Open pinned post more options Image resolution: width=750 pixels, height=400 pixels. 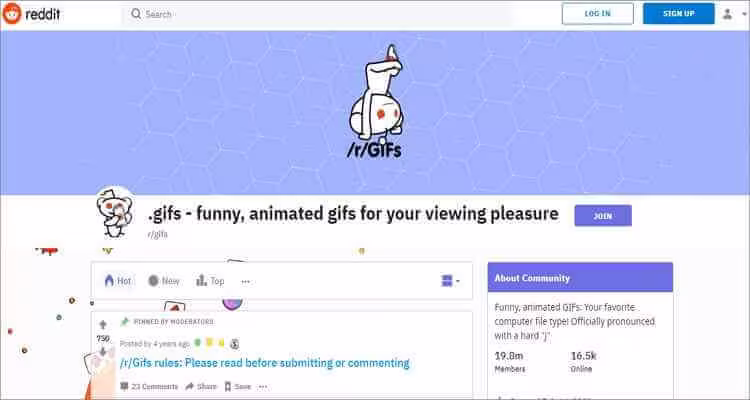coord(263,386)
